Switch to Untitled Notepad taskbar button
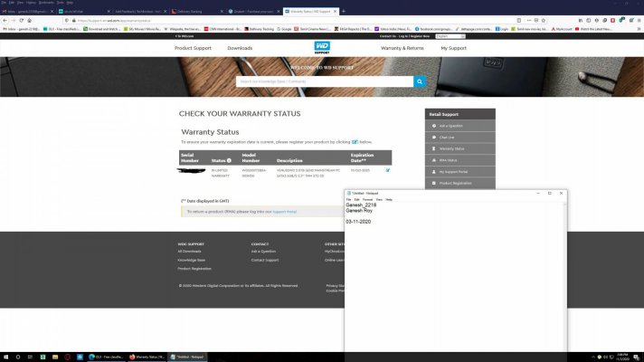644x362 pixels. 188,357
